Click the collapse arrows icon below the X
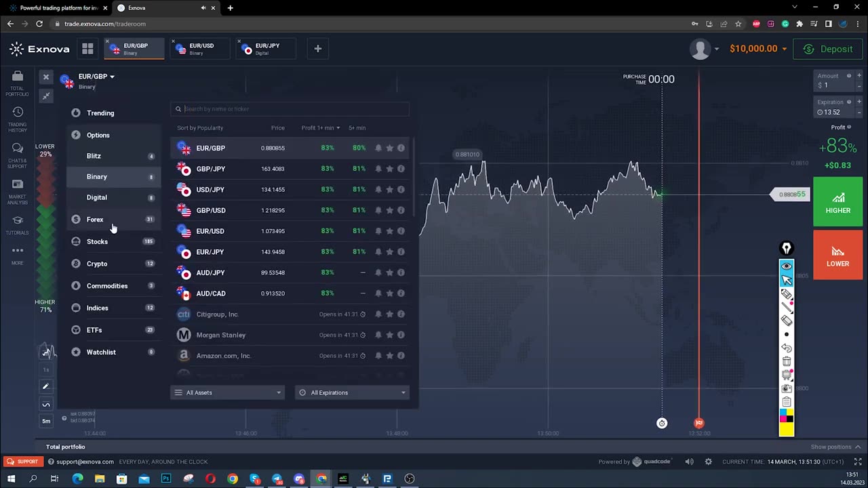The height and width of the screenshot is (488, 868). pyautogui.click(x=45, y=96)
